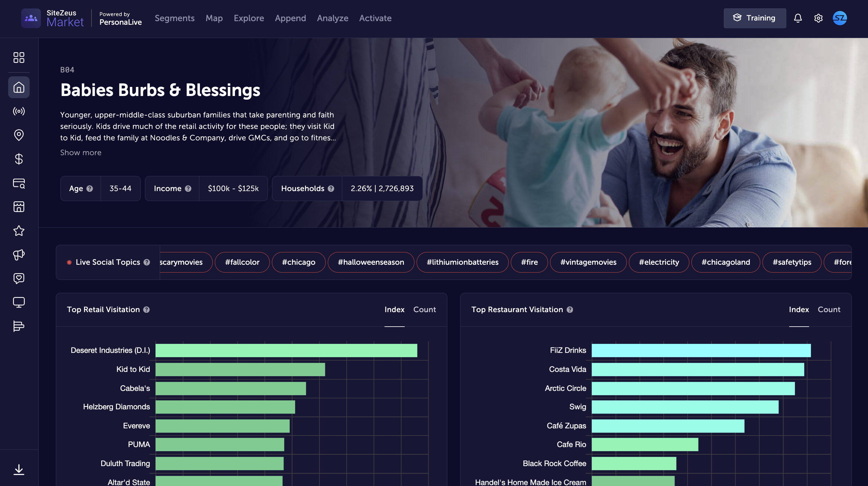Open the Segments menu item
The image size is (868, 486).
point(175,18)
